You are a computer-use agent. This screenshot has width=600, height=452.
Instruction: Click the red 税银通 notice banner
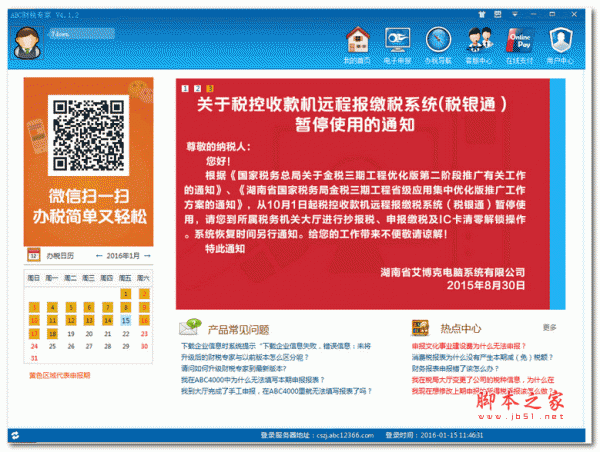(x=362, y=194)
